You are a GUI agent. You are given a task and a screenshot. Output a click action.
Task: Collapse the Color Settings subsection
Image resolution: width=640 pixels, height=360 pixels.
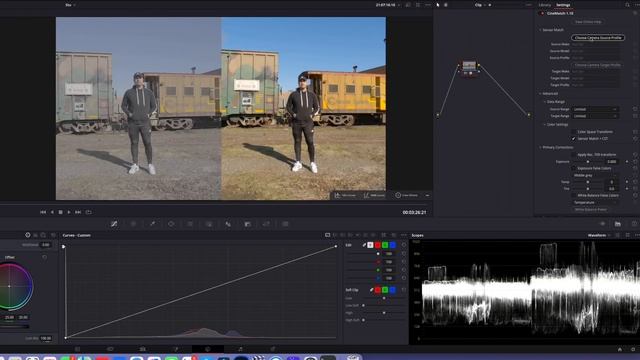[x=544, y=124]
